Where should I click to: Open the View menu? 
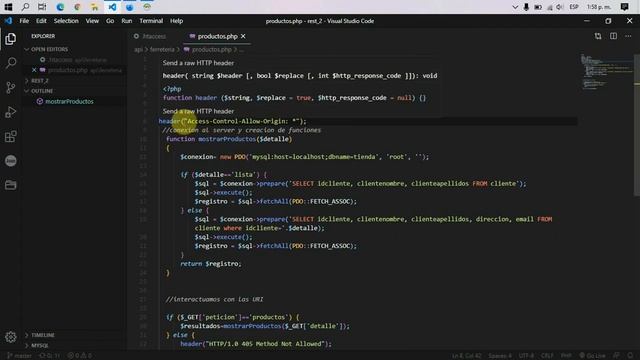click(92, 21)
